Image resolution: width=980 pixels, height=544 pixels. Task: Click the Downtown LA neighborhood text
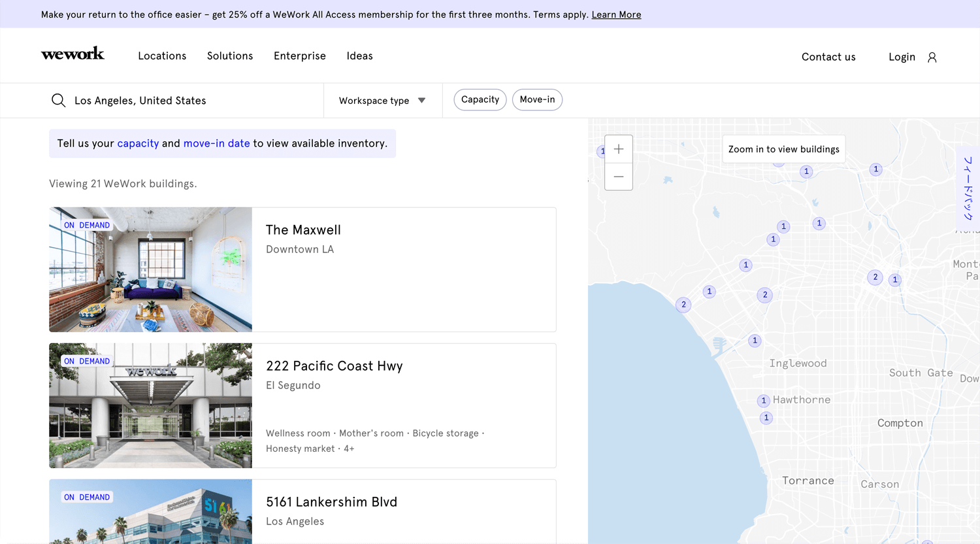(x=300, y=249)
